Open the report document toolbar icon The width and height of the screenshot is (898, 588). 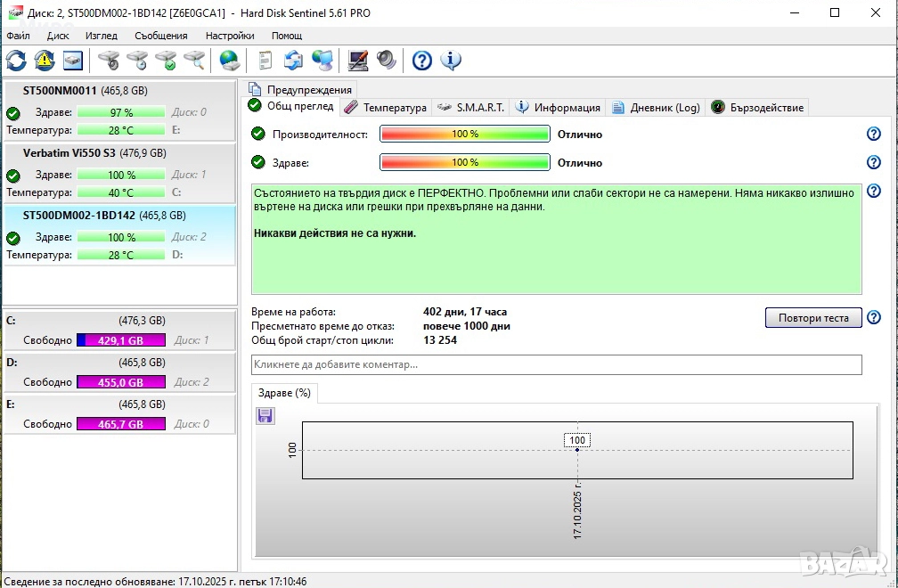(265, 61)
